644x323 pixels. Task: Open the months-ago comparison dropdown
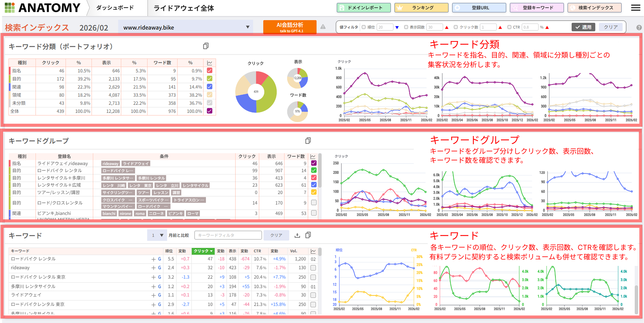coord(157,235)
